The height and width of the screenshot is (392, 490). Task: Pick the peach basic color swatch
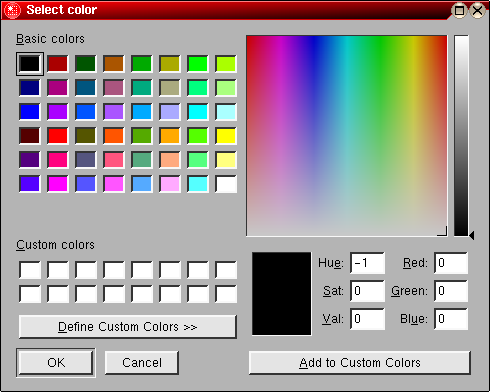coord(170,159)
